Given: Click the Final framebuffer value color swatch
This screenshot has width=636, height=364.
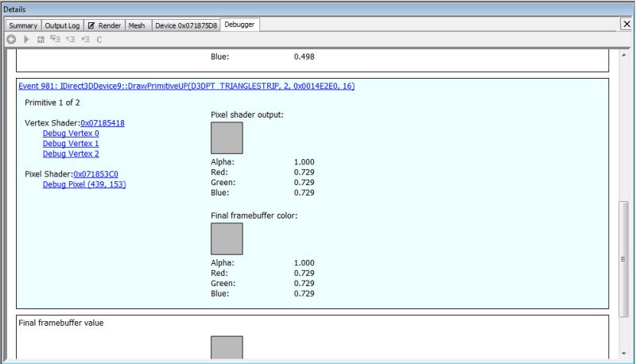Looking at the screenshot, I should pyautogui.click(x=227, y=347).
